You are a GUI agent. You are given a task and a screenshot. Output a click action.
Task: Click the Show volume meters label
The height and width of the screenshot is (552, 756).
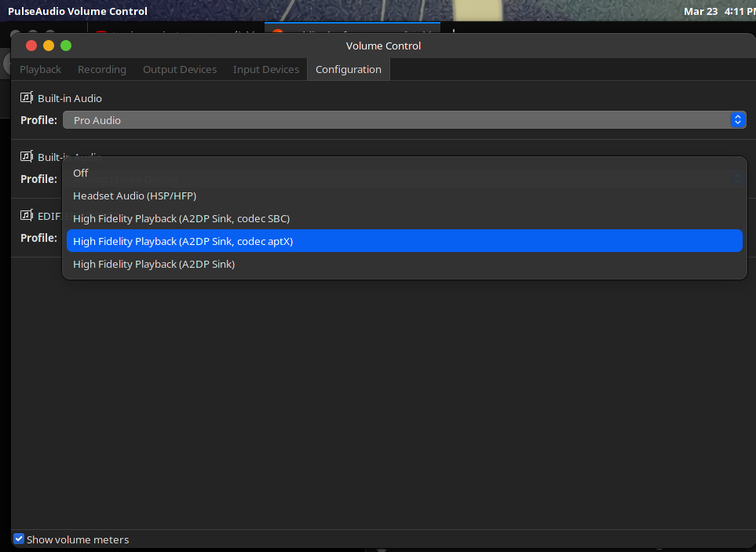[x=78, y=539]
